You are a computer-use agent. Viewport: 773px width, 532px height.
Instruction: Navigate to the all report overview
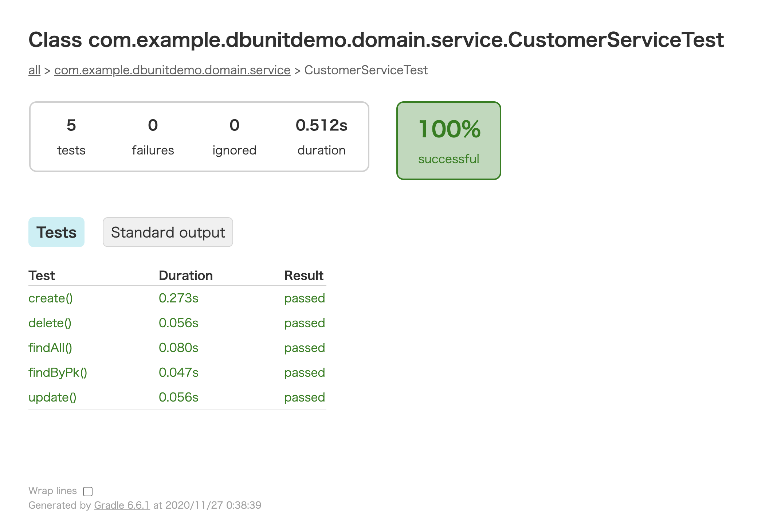(x=34, y=70)
